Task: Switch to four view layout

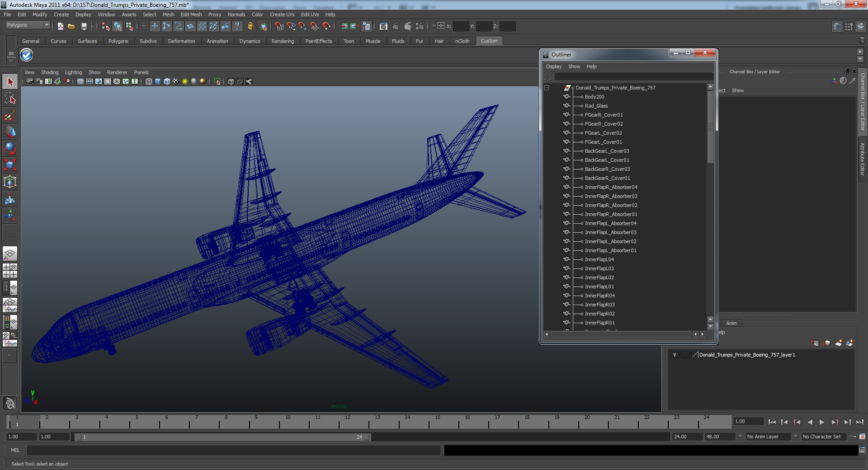Action: pyautogui.click(x=10, y=271)
